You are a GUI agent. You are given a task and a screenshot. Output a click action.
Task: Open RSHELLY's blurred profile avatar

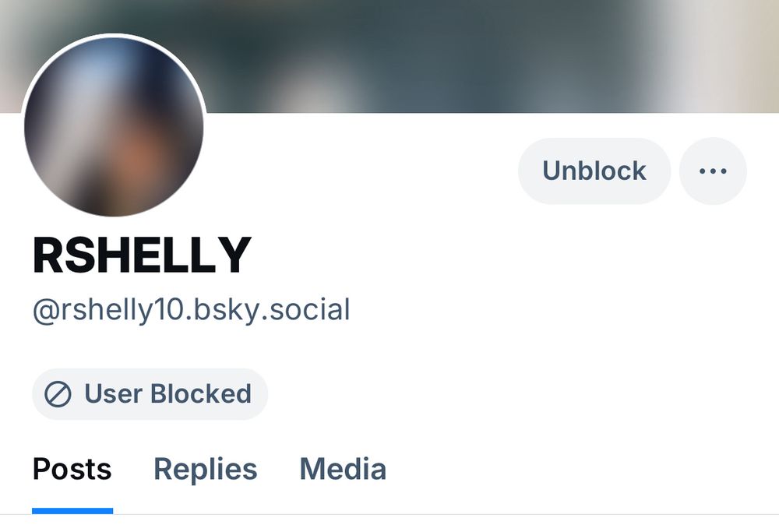(x=114, y=126)
